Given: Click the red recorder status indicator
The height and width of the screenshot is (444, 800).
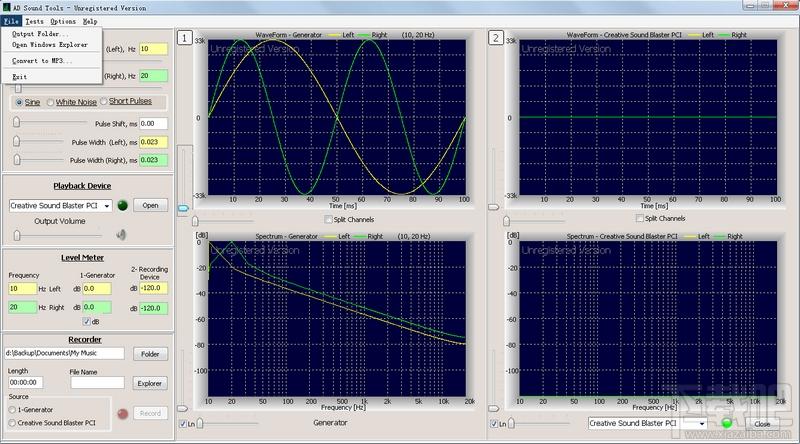Looking at the screenshot, I should click(122, 414).
